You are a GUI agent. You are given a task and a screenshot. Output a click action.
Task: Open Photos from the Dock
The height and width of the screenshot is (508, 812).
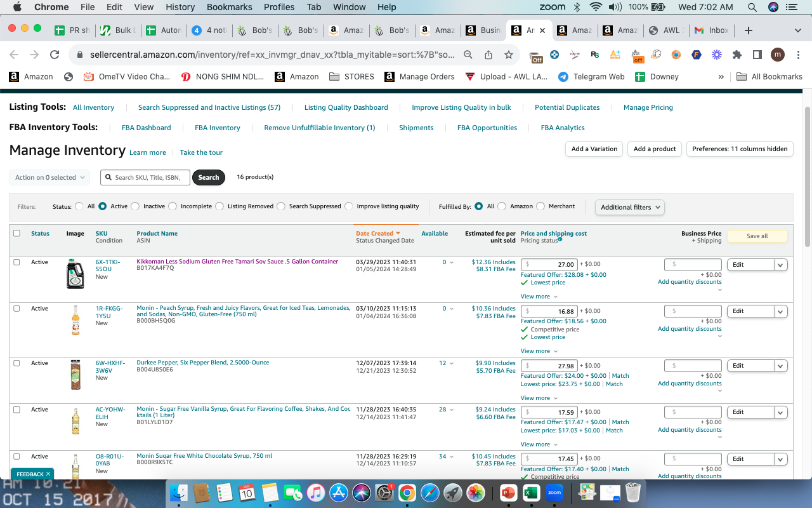(x=475, y=492)
